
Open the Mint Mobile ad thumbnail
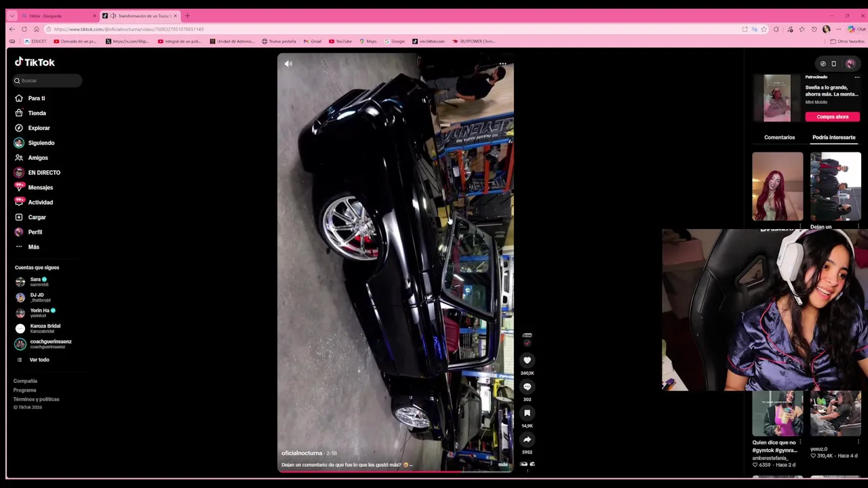[x=777, y=99]
